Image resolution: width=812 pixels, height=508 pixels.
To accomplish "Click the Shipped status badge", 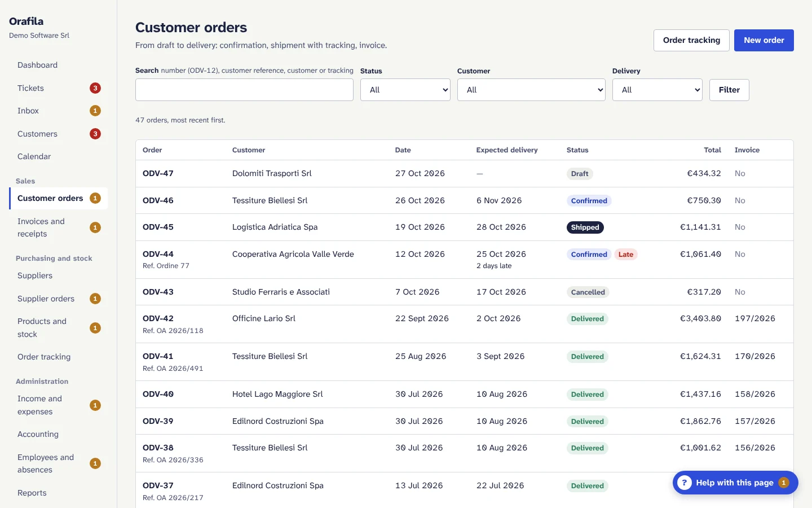I will [585, 227].
